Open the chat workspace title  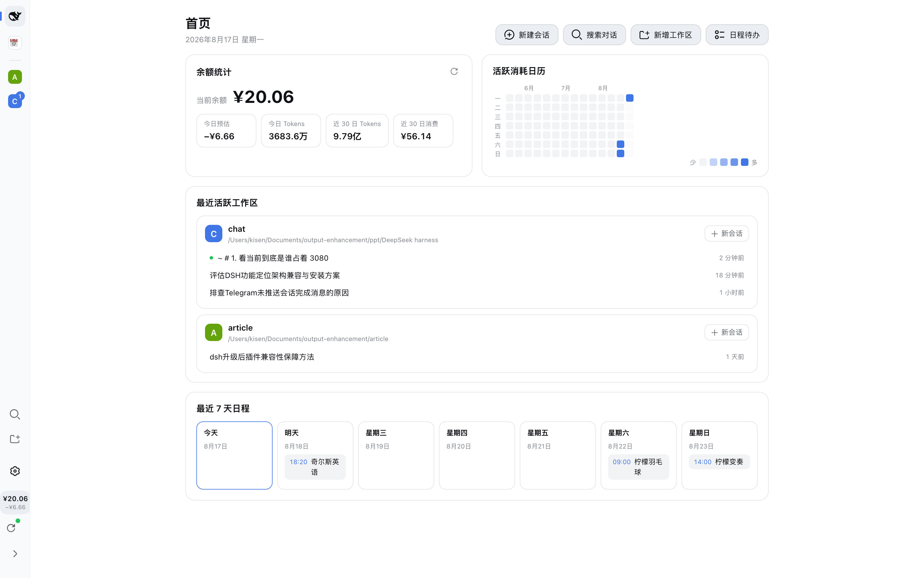click(236, 229)
